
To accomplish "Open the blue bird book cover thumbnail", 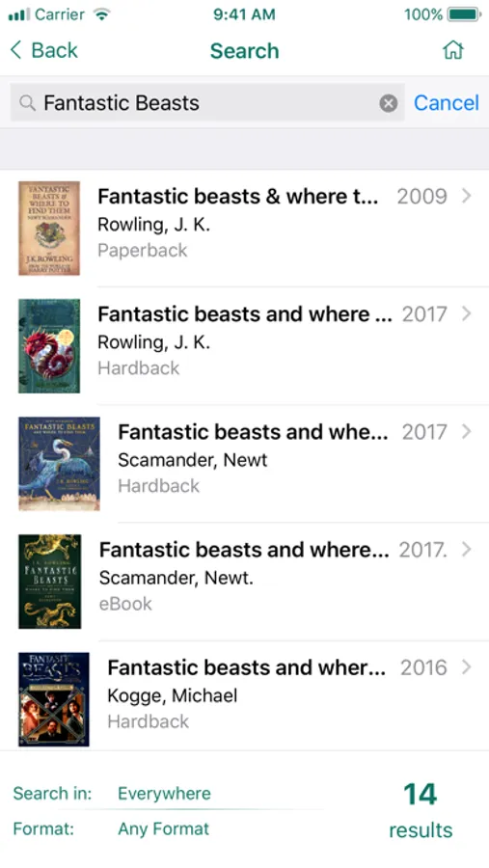I will point(59,463).
